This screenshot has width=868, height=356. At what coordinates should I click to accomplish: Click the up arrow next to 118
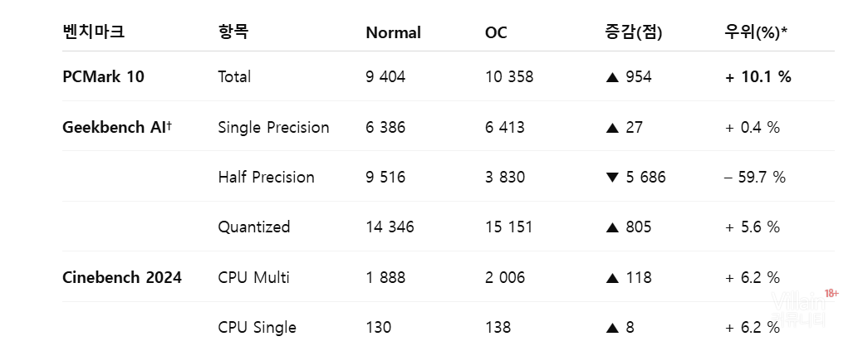tap(613, 278)
